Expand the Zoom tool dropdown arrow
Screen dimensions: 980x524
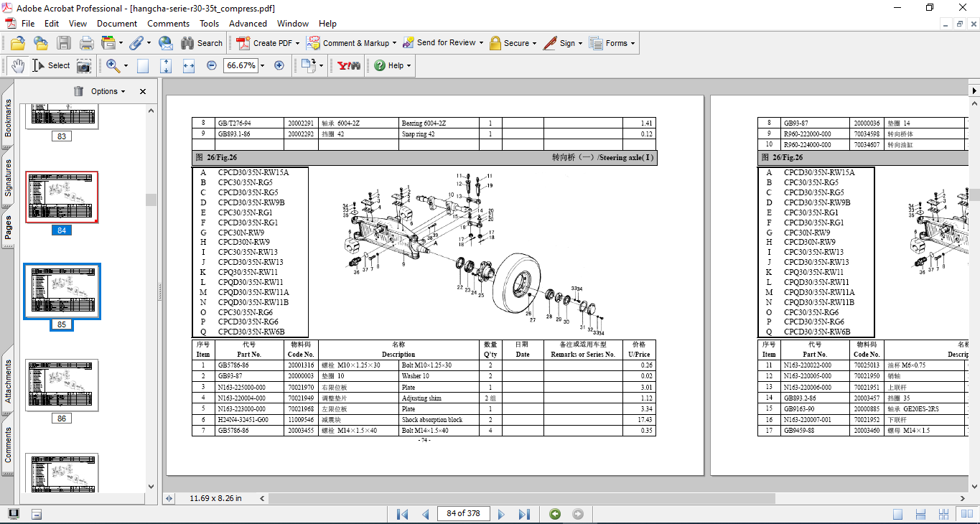(126, 65)
